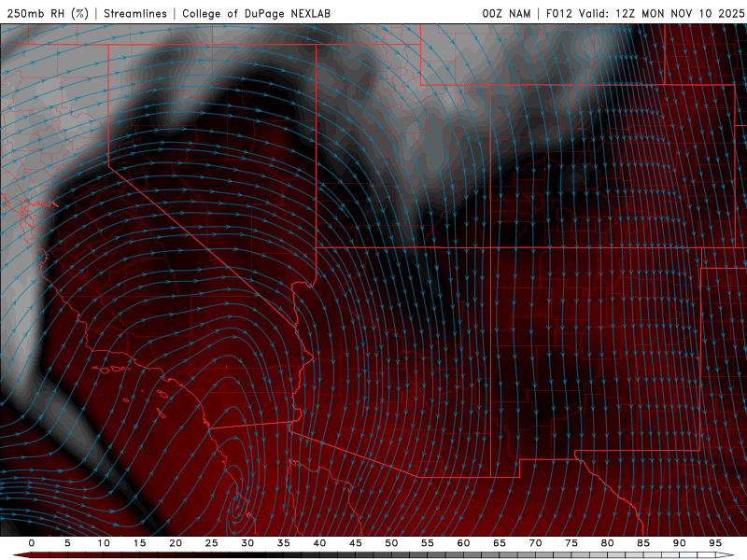
Task: Click the 'F012' forecast hour label
Action: coord(558,13)
